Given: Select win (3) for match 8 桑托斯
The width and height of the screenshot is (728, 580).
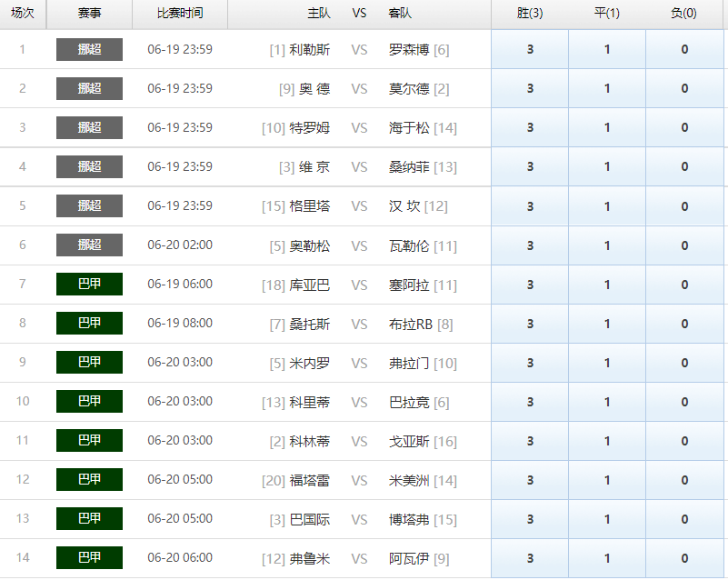Looking at the screenshot, I should pos(530,324).
